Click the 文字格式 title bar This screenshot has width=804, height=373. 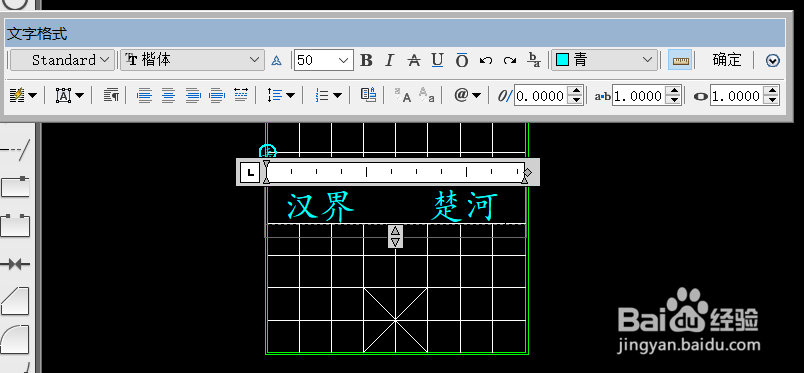395,34
